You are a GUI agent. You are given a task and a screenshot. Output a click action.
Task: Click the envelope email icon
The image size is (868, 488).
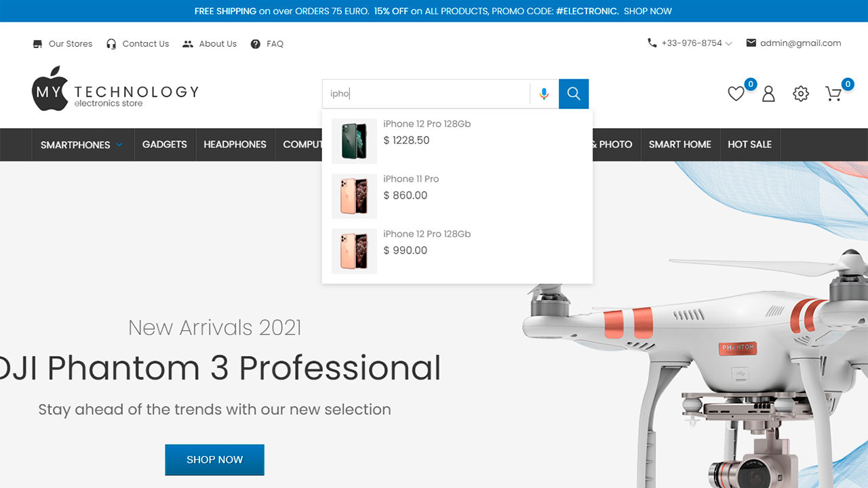tap(751, 43)
